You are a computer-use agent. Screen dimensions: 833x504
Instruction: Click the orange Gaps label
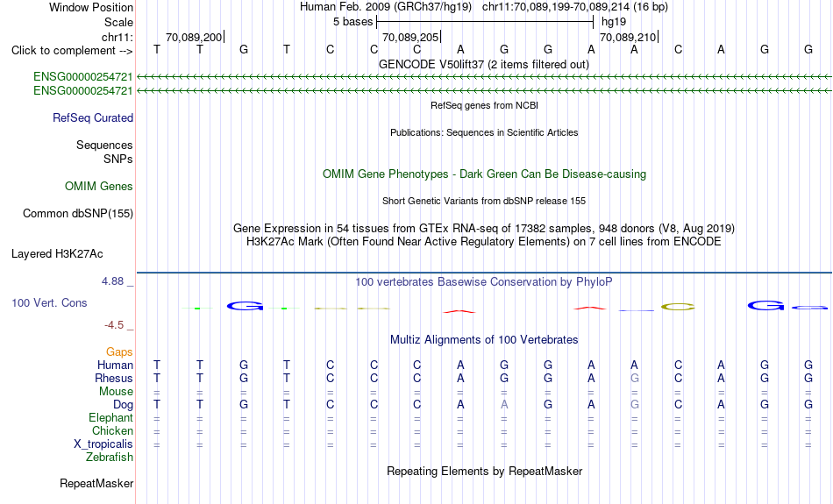tap(119, 351)
